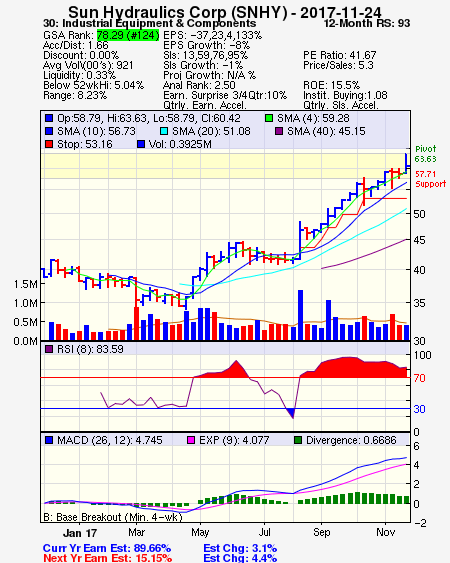Click the Divergence: 0.6686 legend text
The height and width of the screenshot is (563, 450).
click(351, 440)
